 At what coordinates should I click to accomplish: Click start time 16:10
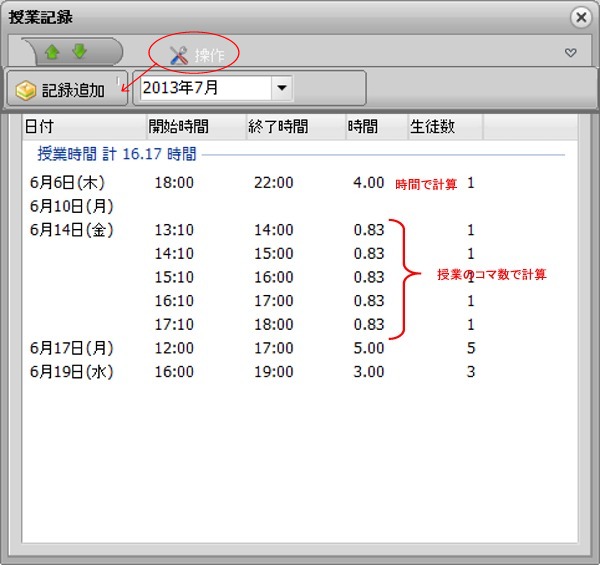(x=174, y=301)
